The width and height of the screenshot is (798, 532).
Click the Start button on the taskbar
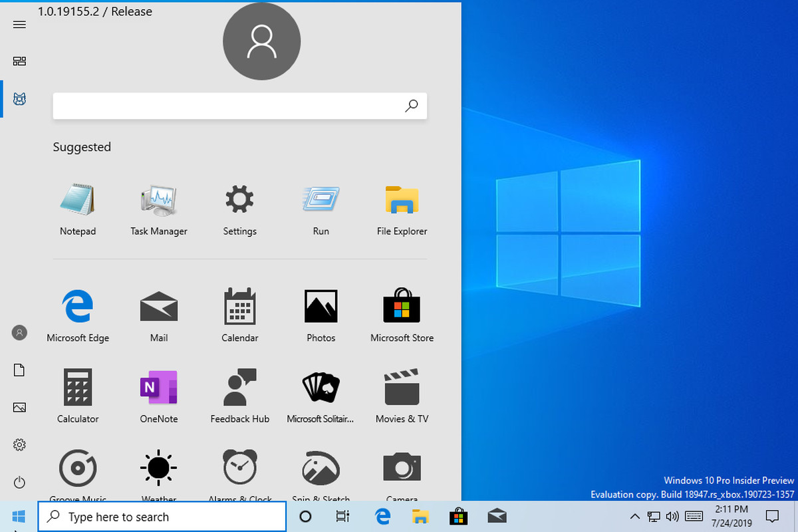click(19, 516)
